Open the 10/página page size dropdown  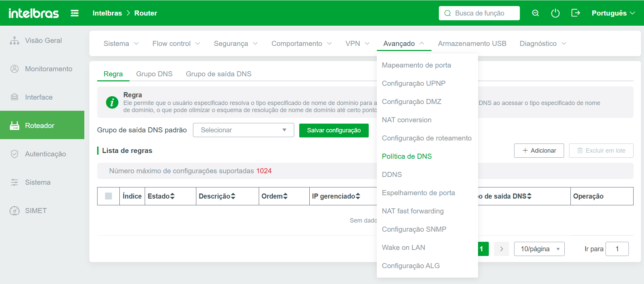tap(539, 249)
